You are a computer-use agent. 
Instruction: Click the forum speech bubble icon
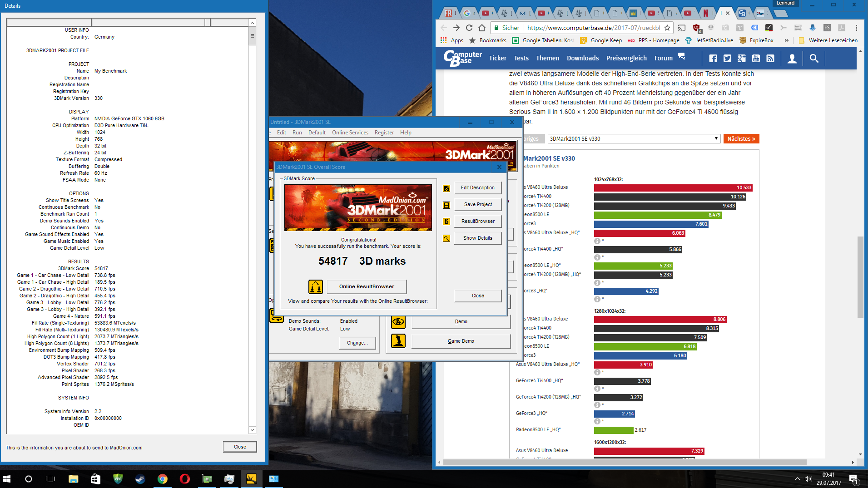pos(681,56)
